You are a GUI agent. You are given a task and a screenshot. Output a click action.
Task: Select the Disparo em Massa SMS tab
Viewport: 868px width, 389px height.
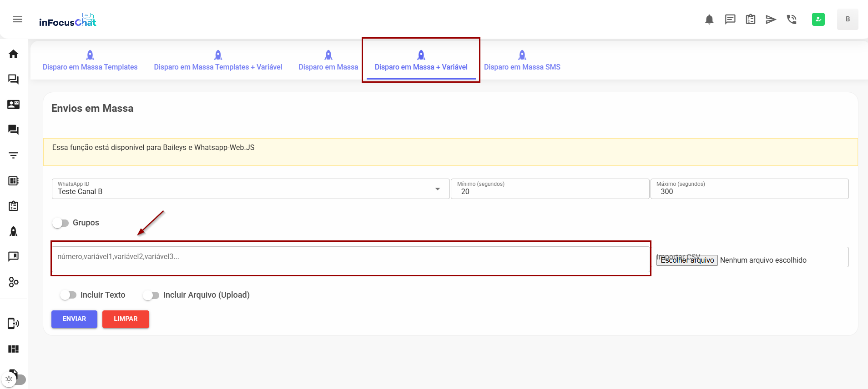522,61
